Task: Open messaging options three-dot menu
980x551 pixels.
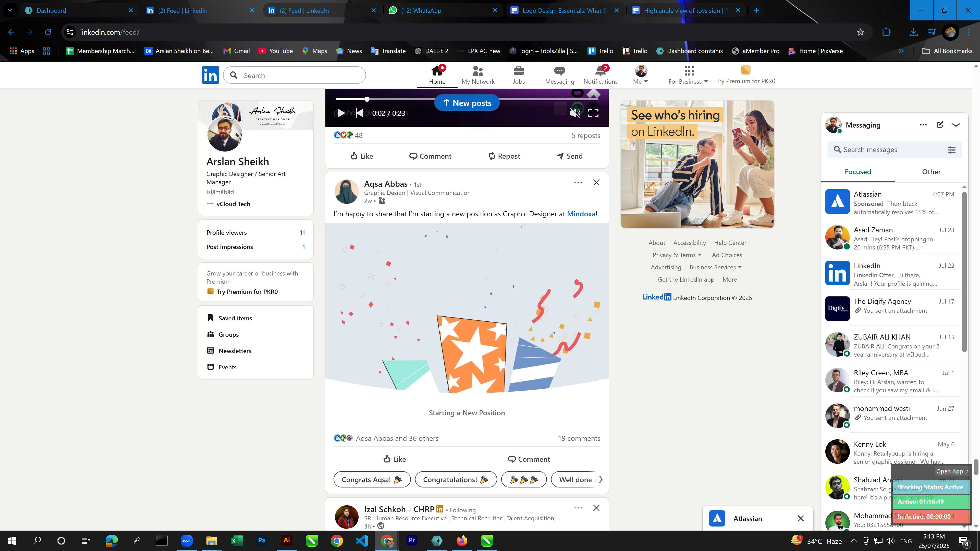Action: click(x=923, y=125)
